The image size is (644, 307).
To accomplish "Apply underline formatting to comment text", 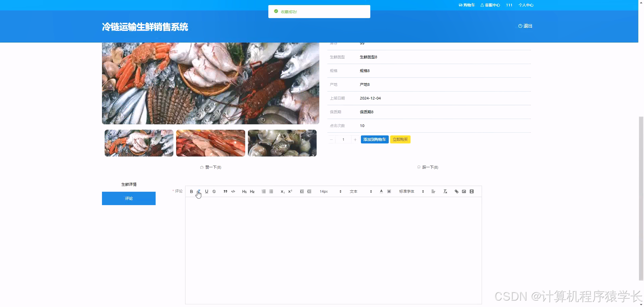I will 207,191.
